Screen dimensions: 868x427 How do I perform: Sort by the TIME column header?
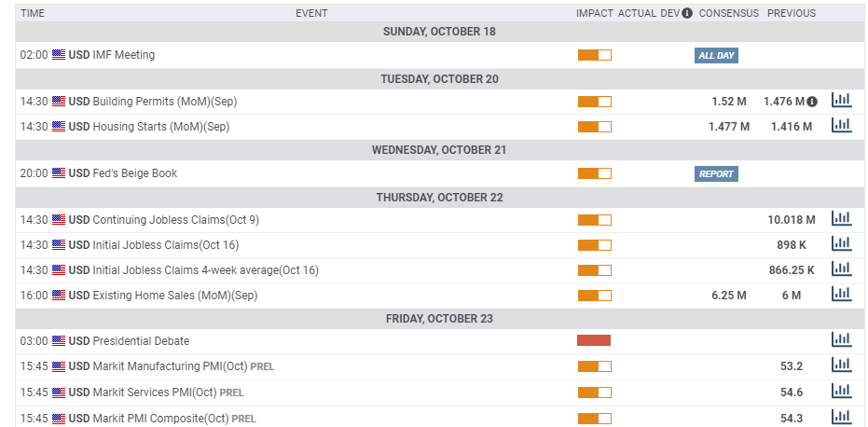[x=33, y=13]
